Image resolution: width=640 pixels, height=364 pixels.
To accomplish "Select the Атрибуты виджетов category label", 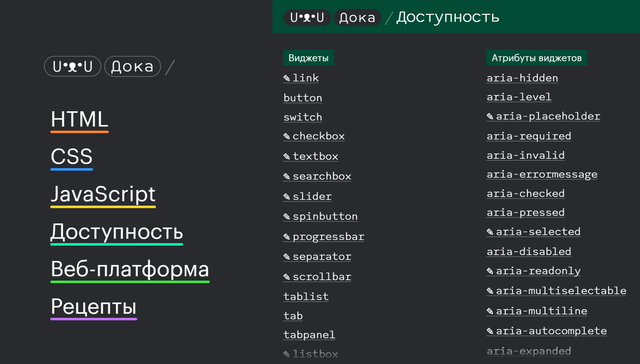I will 536,58.
